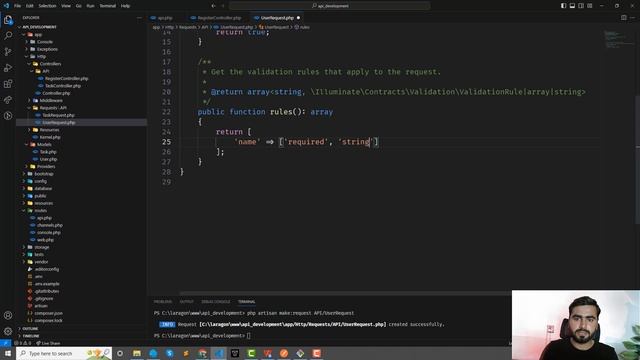640x360 pixels.
Task: Open web.php under routes
Action: [45, 240]
